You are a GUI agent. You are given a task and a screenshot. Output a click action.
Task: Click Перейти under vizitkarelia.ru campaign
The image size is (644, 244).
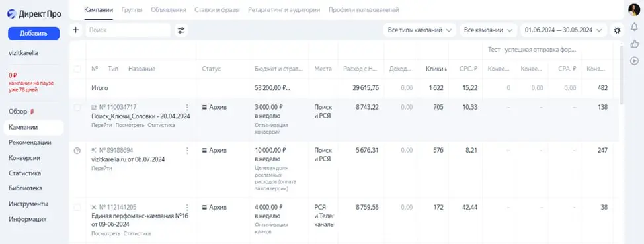(x=102, y=168)
